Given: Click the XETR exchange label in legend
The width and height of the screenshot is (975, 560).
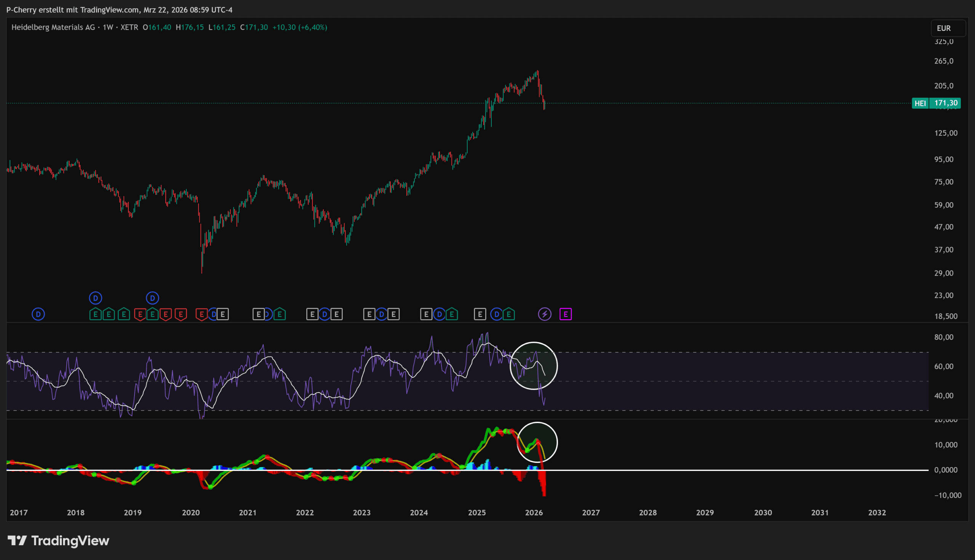Looking at the screenshot, I should pyautogui.click(x=129, y=27).
